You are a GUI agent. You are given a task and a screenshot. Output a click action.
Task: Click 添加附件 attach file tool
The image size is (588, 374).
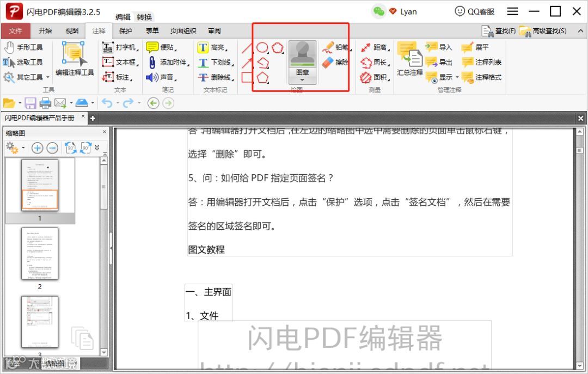click(168, 62)
